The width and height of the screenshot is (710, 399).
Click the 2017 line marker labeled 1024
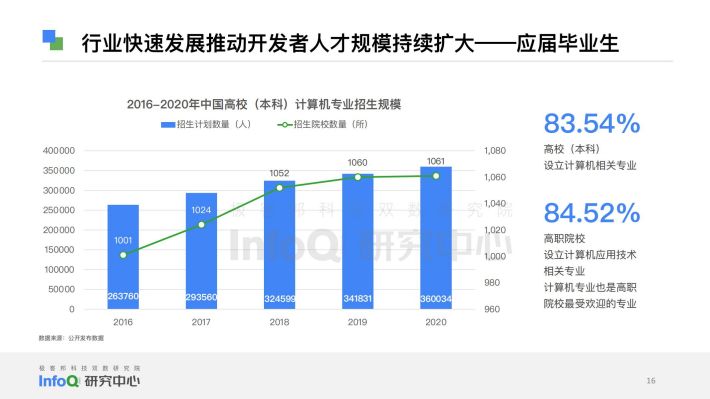(x=201, y=225)
